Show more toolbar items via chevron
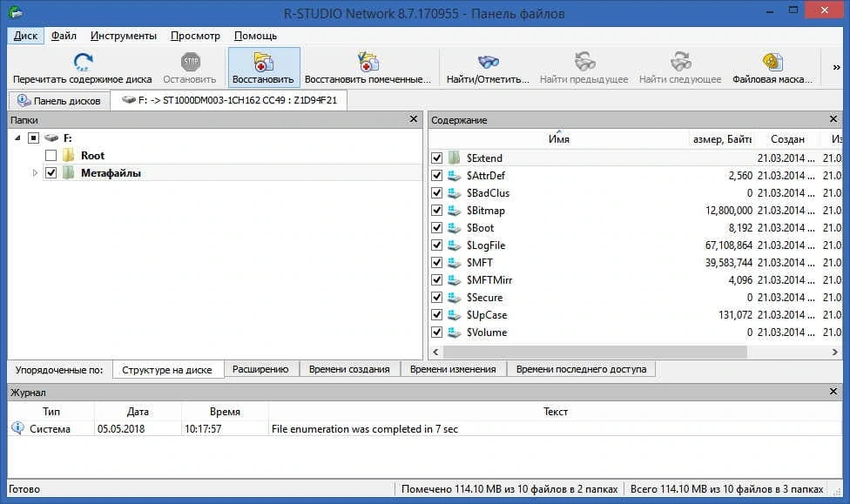 836,67
